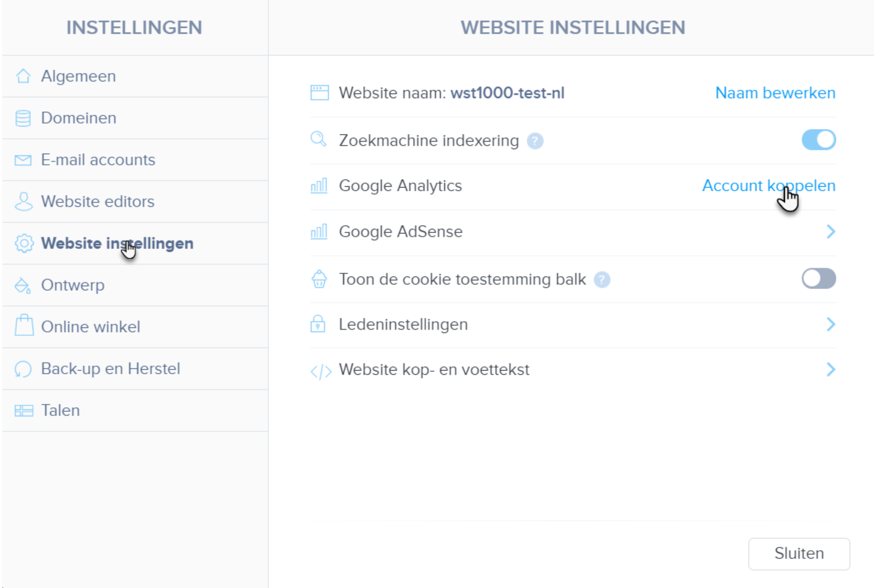874x588 pixels.
Task: Click the Google Analytics chart icon
Action: (319, 185)
